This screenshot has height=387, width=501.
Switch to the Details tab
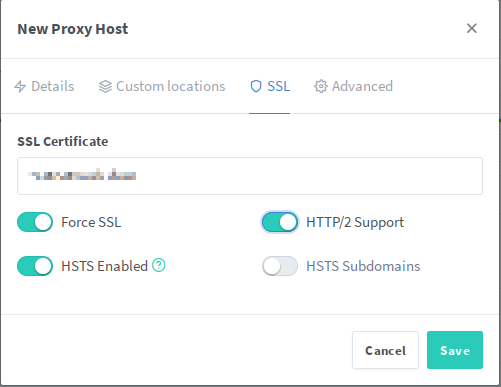point(44,86)
